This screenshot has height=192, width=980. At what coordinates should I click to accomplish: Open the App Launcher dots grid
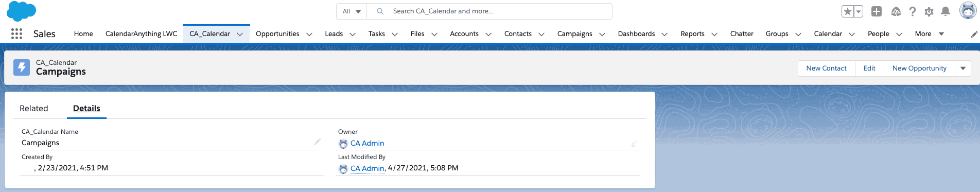click(16, 34)
